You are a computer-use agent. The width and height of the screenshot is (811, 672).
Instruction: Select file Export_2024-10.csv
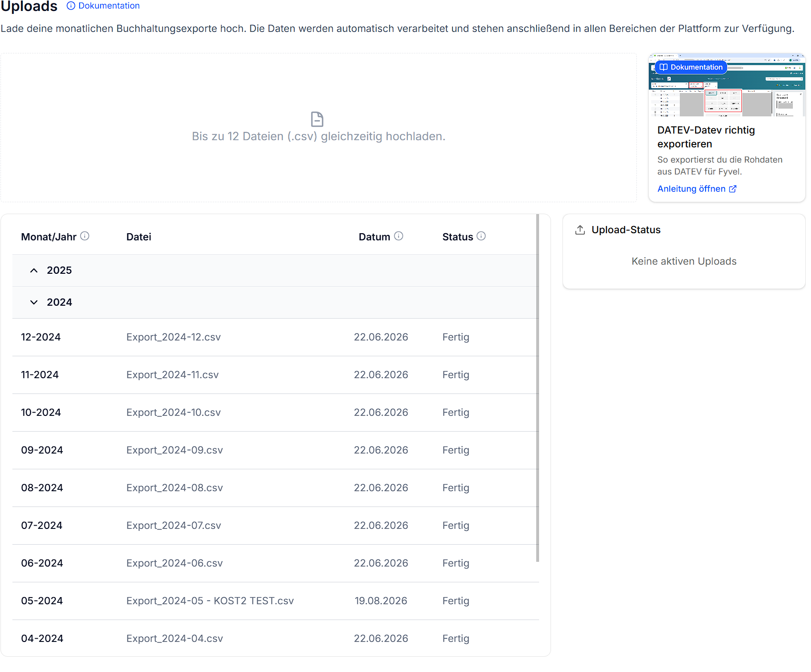coord(174,413)
